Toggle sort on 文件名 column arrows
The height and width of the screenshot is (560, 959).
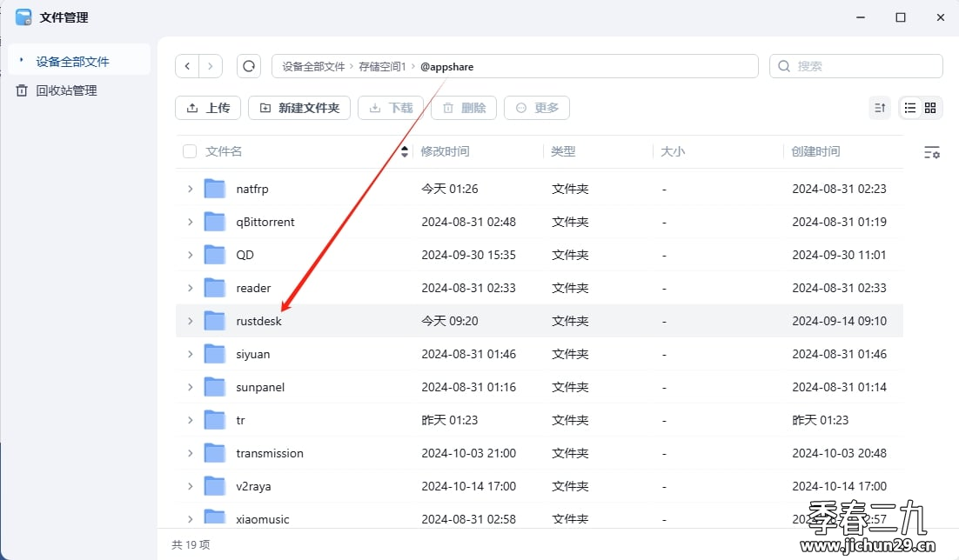pyautogui.click(x=405, y=151)
